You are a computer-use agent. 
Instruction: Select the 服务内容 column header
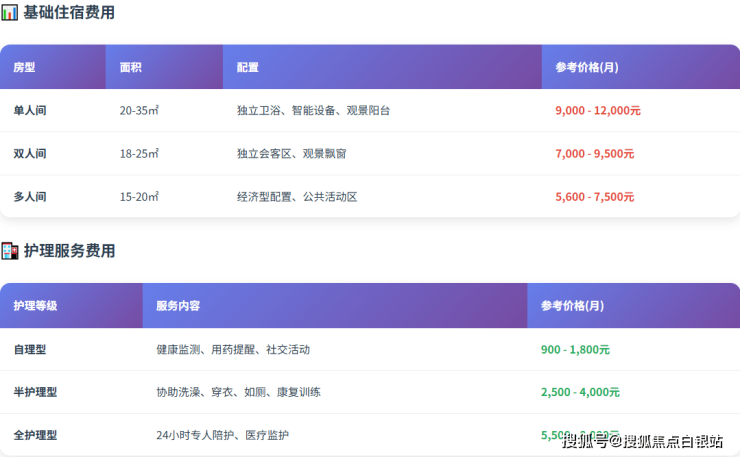[x=178, y=305]
